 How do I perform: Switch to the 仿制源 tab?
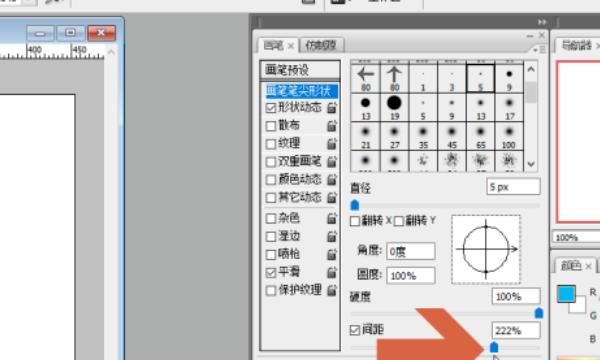(321, 45)
